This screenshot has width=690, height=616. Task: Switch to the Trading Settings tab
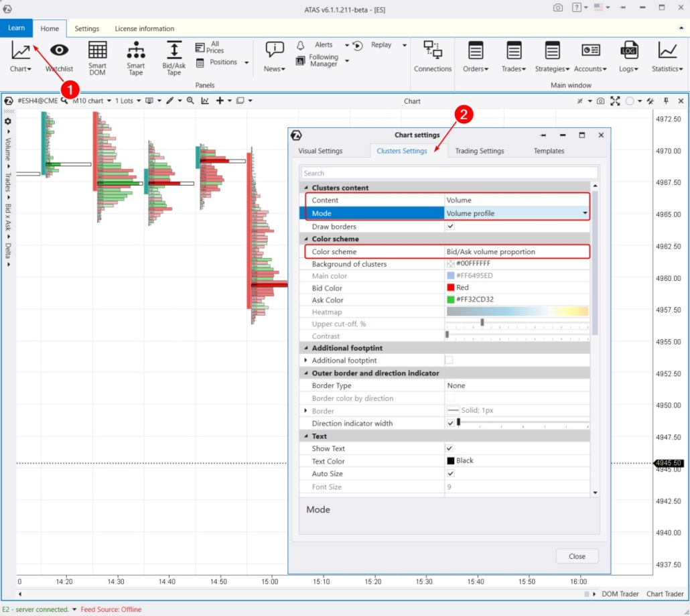point(480,151)
